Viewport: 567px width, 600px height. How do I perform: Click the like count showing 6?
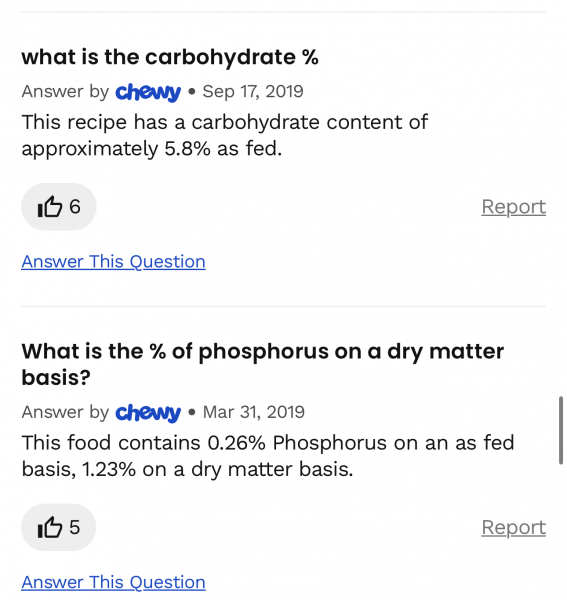click(75, 207)
